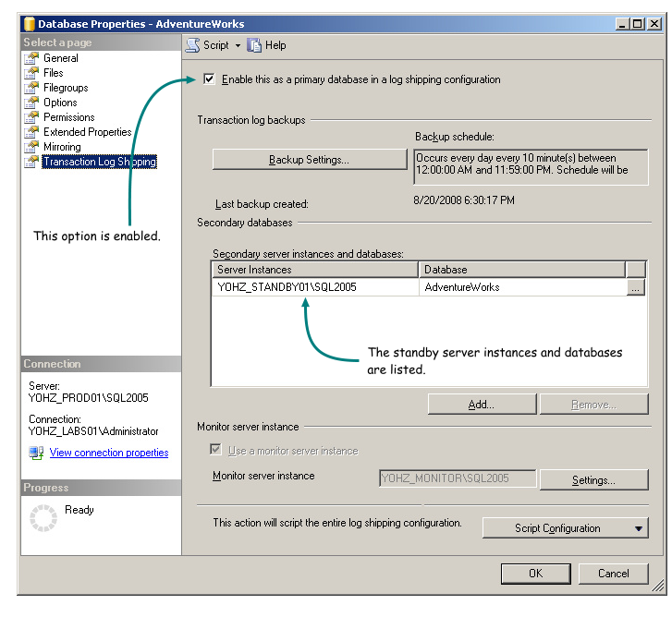Open the Mirroring page
Image resolution: width=672 pixels, height=617 pixels.
[62, 147]
